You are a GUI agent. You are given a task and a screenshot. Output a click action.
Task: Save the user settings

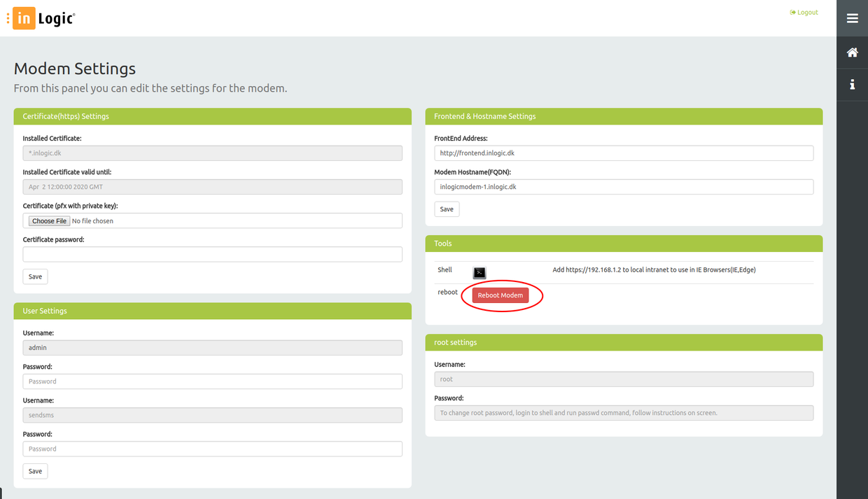[x=35, y=471]
